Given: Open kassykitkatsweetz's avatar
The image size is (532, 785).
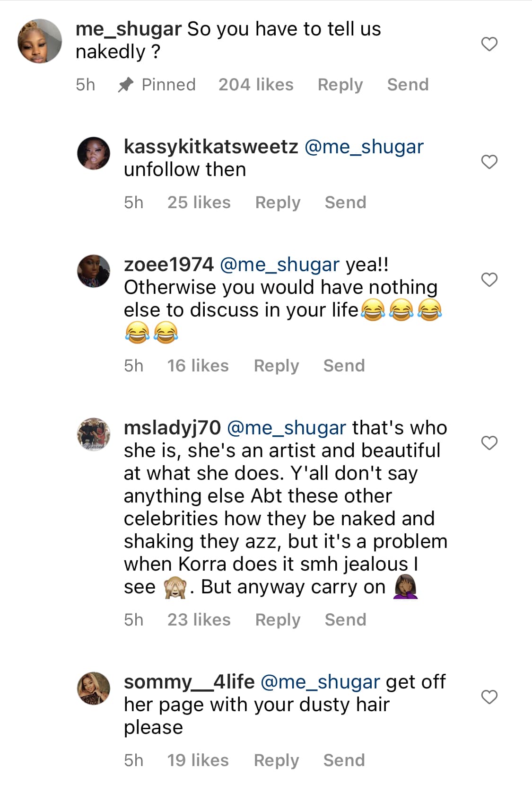Looking at the screenshot, I should [94, 153].
